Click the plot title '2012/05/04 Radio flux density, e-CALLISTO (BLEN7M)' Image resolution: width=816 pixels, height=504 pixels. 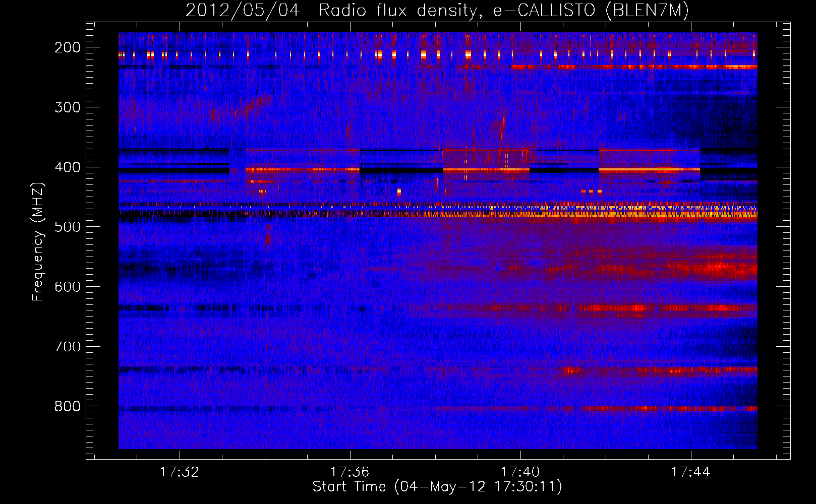point(437,11)
